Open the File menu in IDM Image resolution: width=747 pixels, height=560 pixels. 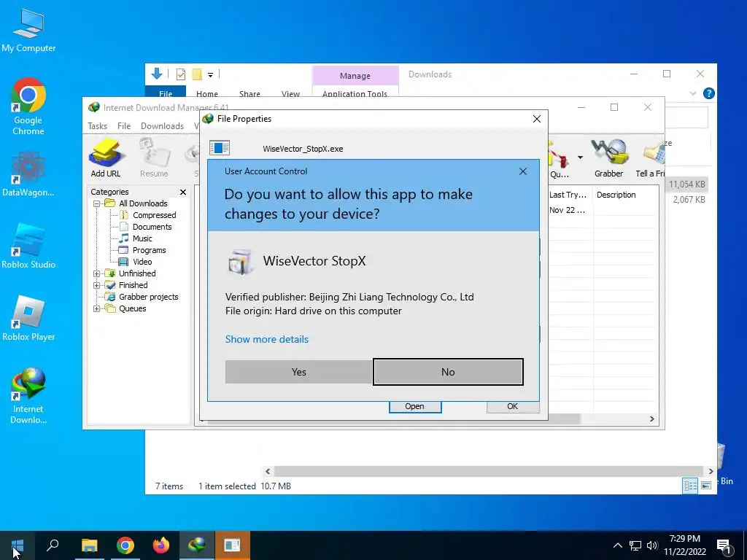coord(124,125)
